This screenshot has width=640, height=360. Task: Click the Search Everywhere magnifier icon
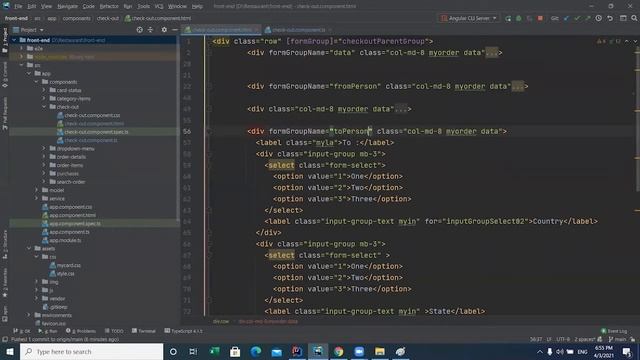tap(634, 18)
